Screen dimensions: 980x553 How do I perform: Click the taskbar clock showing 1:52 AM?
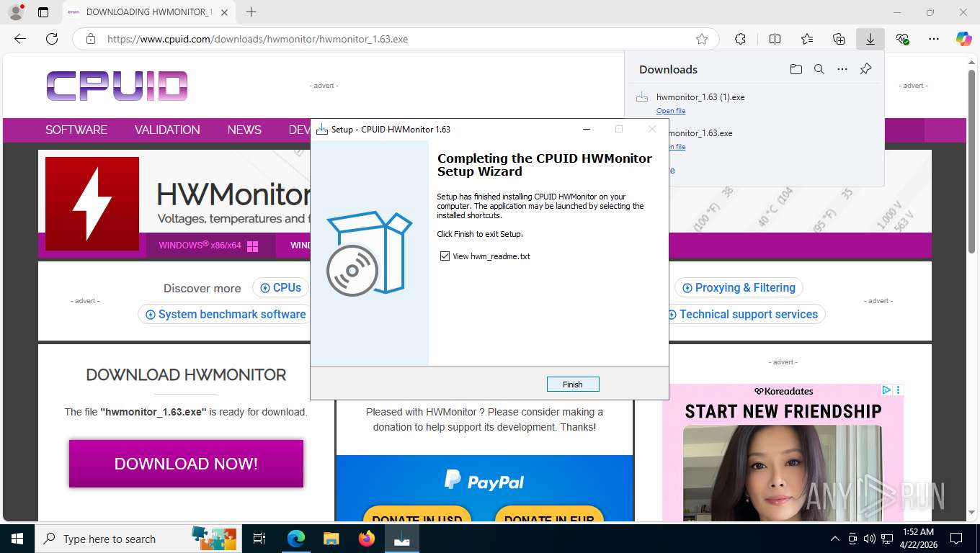(x=918, y=539)
